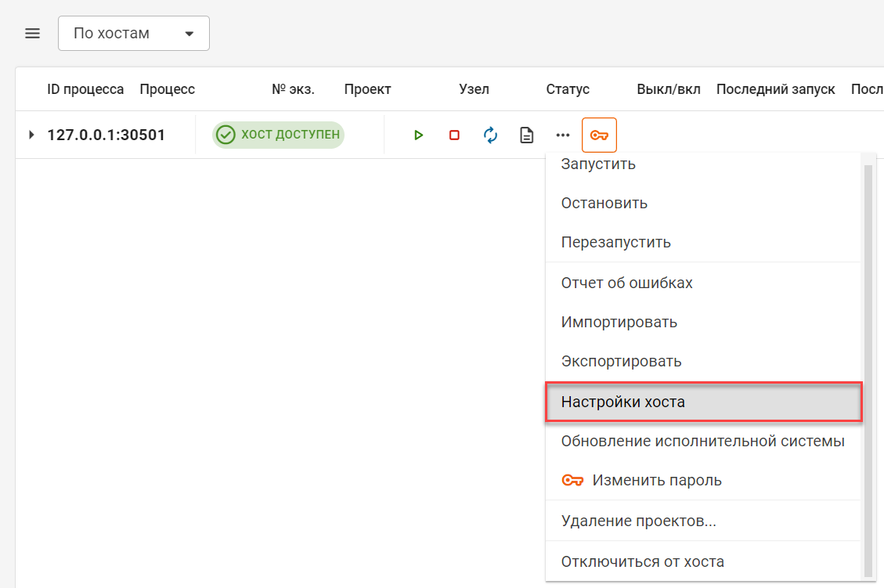This screenshot has height=588, width=884.
Task: Select Настройки хоста from the menu
Action: coord(623,402)
